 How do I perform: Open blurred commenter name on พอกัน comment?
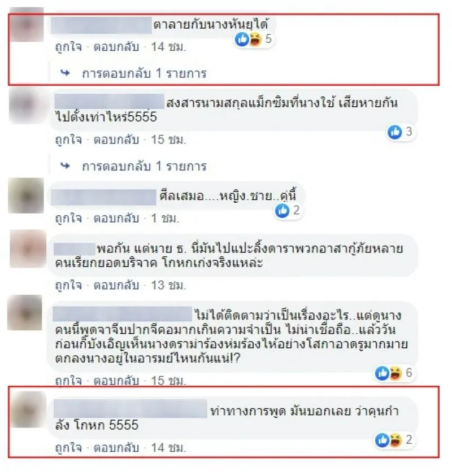(75, 249)
